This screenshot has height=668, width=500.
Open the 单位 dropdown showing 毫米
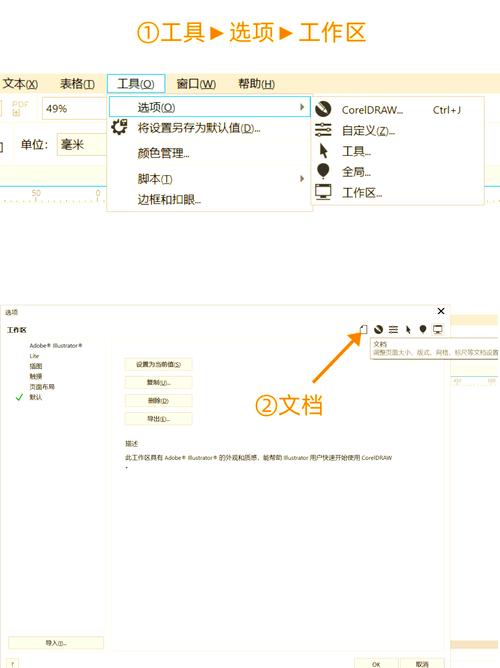(82, 144)
